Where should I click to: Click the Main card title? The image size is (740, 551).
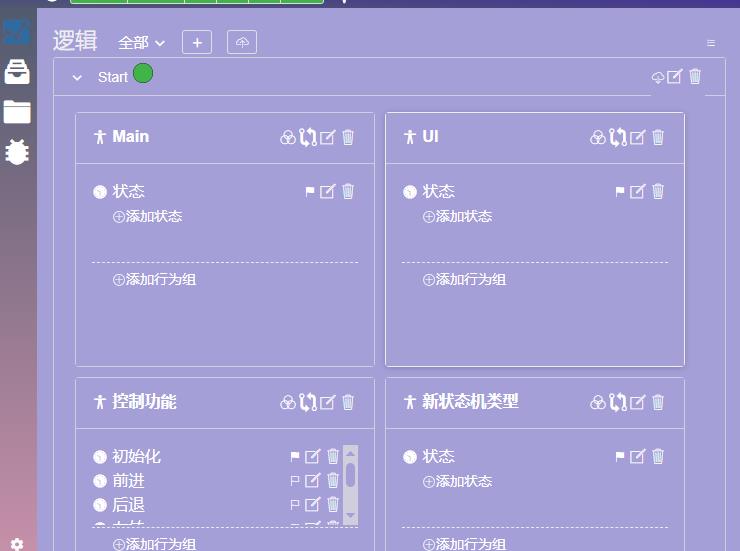pos(131,137)
